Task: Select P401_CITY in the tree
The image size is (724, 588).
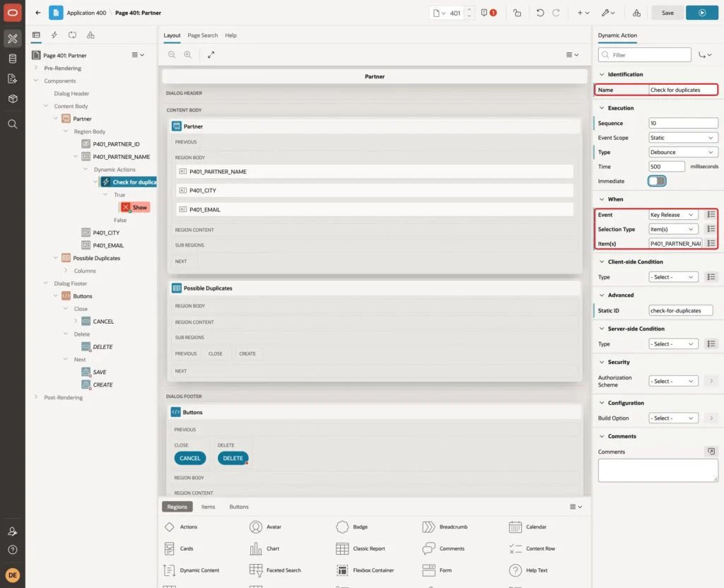Action: point(106,233)
